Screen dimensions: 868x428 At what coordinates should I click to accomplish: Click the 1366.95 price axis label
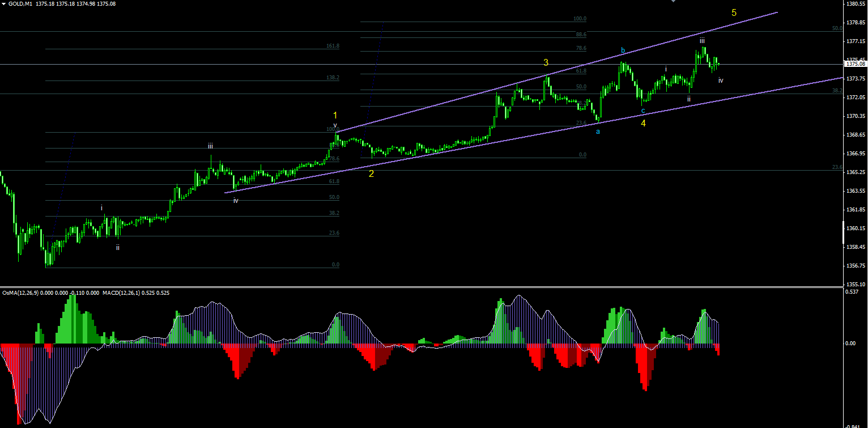click(x=854, y=154)
